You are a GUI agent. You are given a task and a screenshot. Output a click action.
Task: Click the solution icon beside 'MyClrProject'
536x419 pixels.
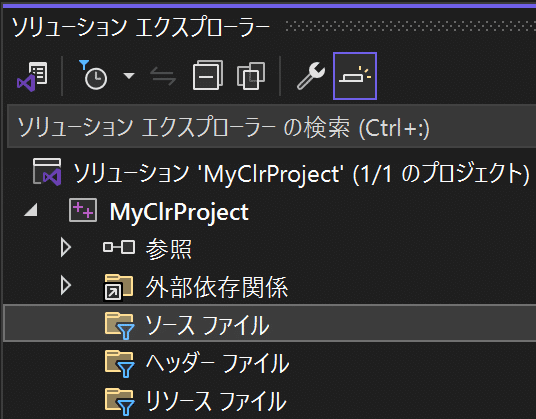(x=47, y=172)
